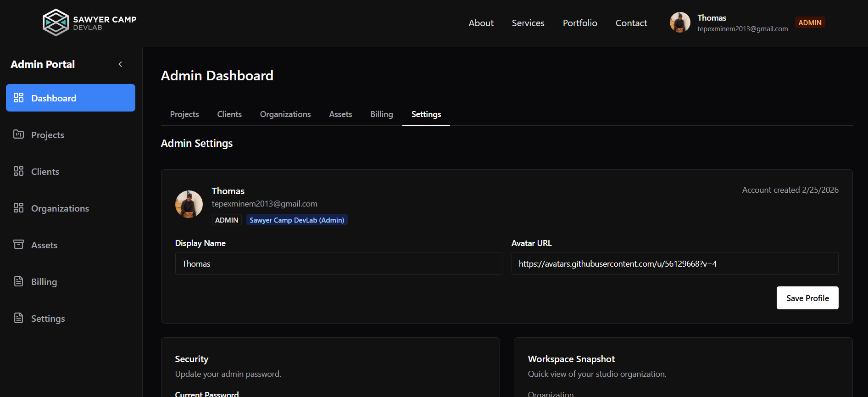Click the Dashboard grid icon in sidebar
The height and width of the screenshot is (397, 868).
point(18,98)
